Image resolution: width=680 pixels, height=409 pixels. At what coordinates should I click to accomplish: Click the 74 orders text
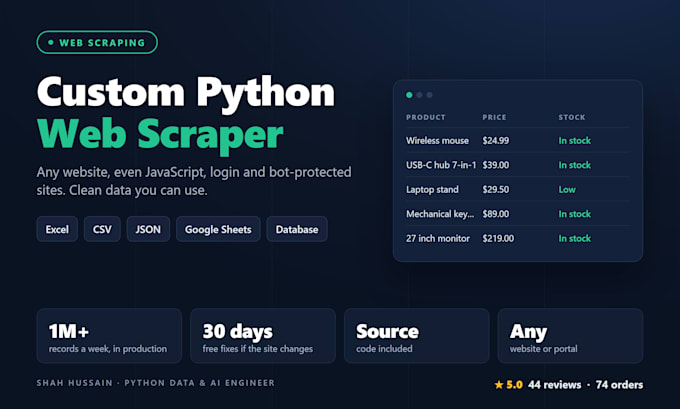click(x=619, y=385)
